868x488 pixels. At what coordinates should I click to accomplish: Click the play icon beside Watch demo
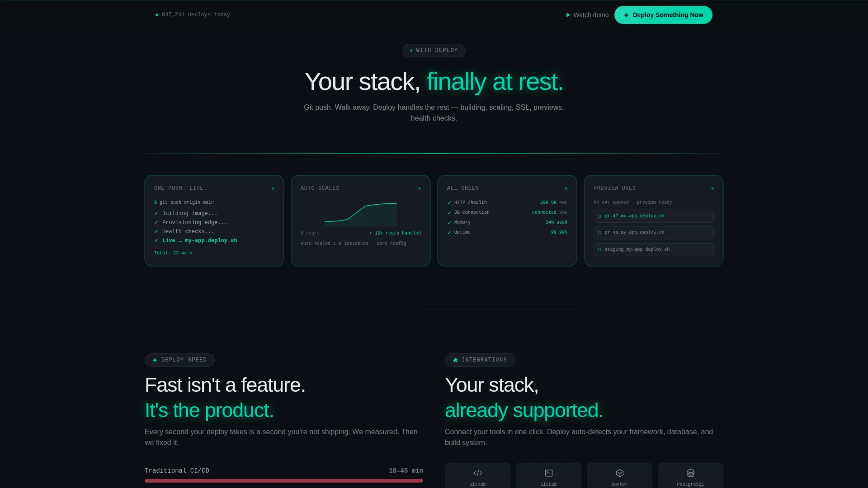pos(568,15)
